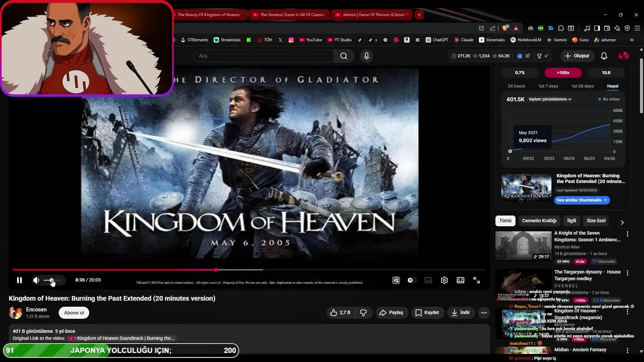Click Brave shields lion icon
Viewport: 644px width, 362px height.
(x=505, y=28)
